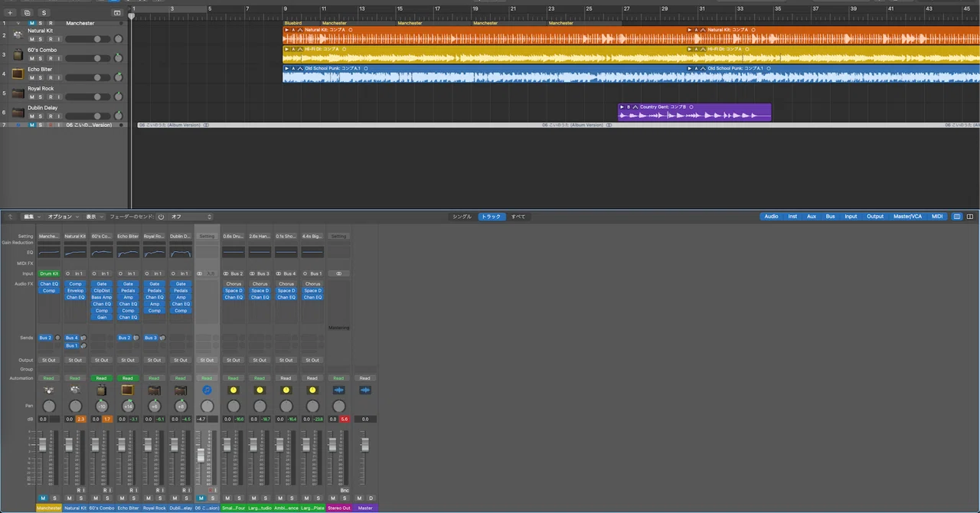This screenshot has height=513, width=980.
Task: Toggle the Master/VCA channel filter button
Action: point(907,217)
